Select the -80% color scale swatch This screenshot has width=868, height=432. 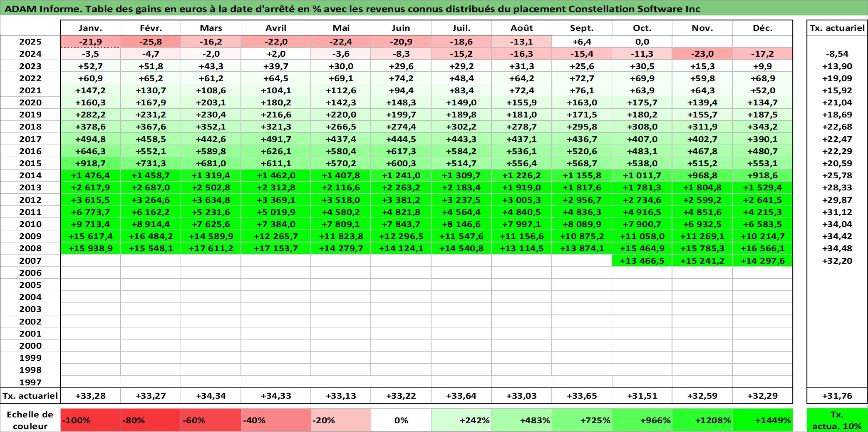coord(151,420)
